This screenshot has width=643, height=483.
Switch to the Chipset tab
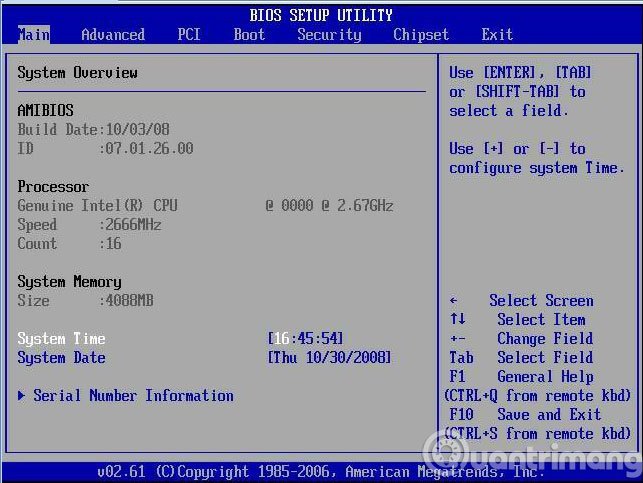pyautogui.click(x=421, y=34)
